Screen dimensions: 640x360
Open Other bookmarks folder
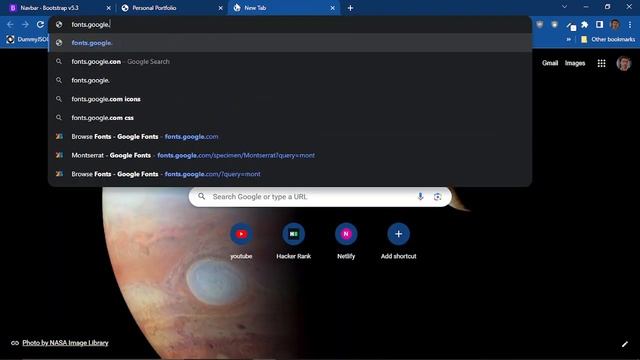608,39
